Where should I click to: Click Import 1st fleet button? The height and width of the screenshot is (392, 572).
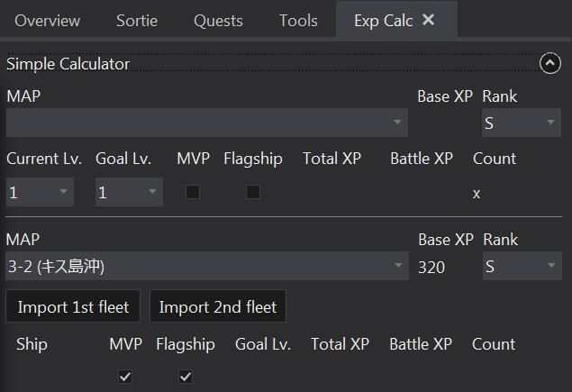point(73,306)
